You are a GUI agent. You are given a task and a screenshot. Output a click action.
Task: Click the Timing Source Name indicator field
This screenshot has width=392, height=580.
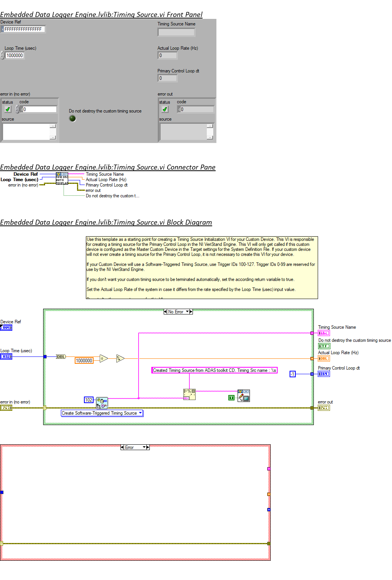[176, 32]
